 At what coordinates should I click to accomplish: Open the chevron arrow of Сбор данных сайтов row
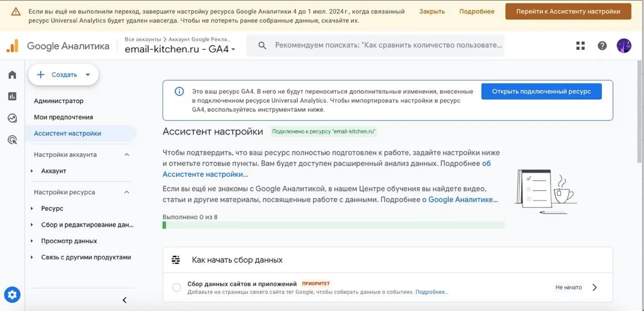(595, 287)
